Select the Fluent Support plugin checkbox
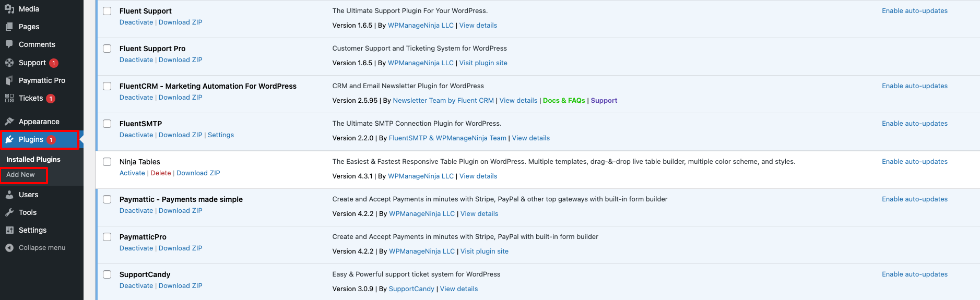The height and width of the screenshot is (300, 980). 107,11
